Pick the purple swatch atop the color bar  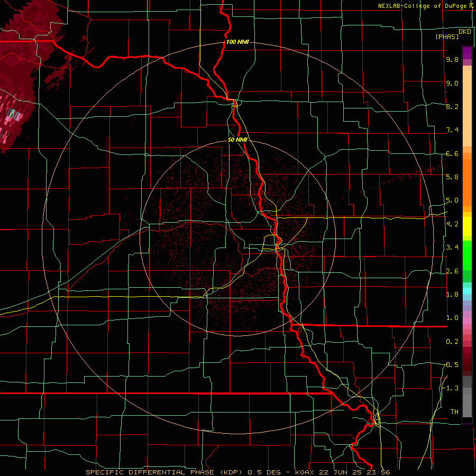click(467, 53)
